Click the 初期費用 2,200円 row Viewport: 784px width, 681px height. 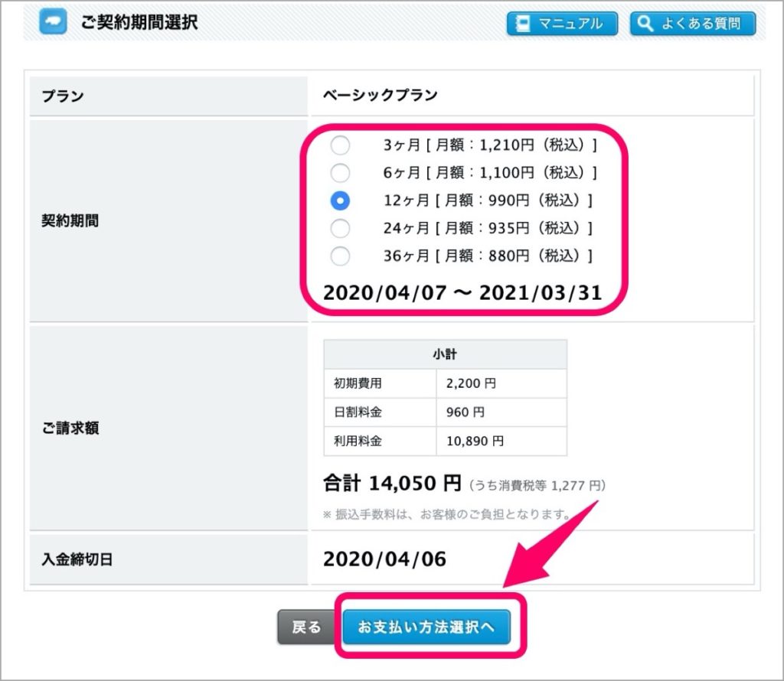tap(445, 383)
